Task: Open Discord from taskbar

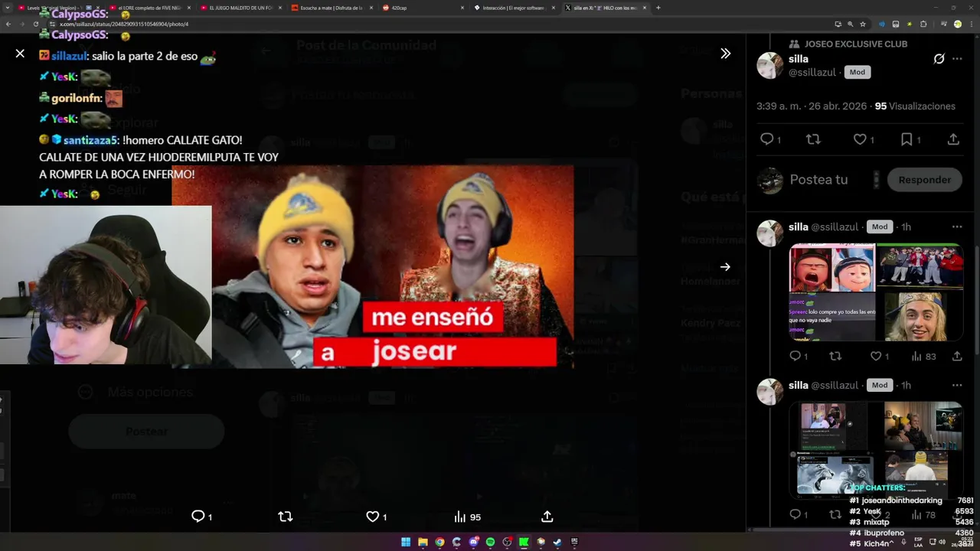Action: pyautogui.click(x=473, y=542)
